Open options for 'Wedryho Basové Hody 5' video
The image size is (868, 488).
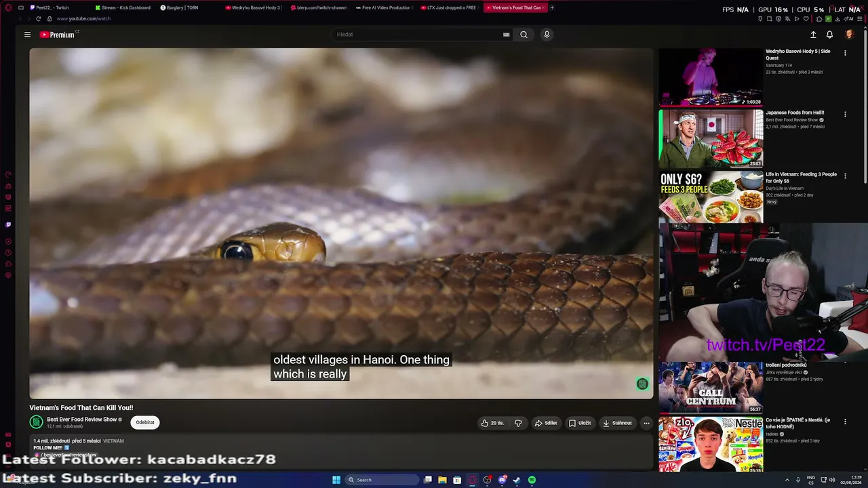tap(845, 52)
